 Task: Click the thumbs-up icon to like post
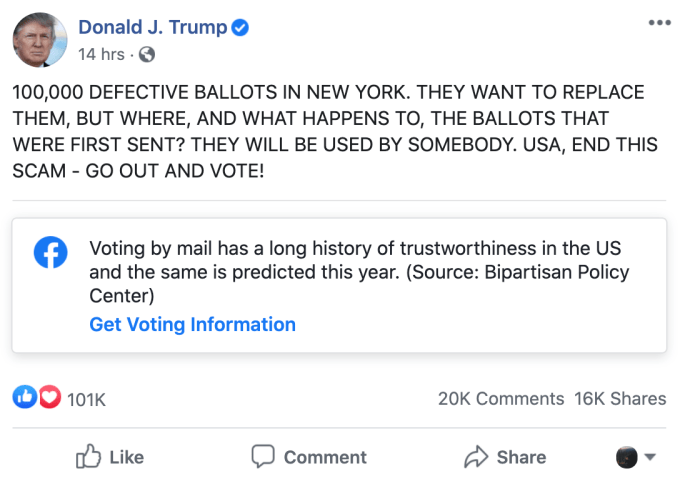pyautogui.click(x=89, y=457)
